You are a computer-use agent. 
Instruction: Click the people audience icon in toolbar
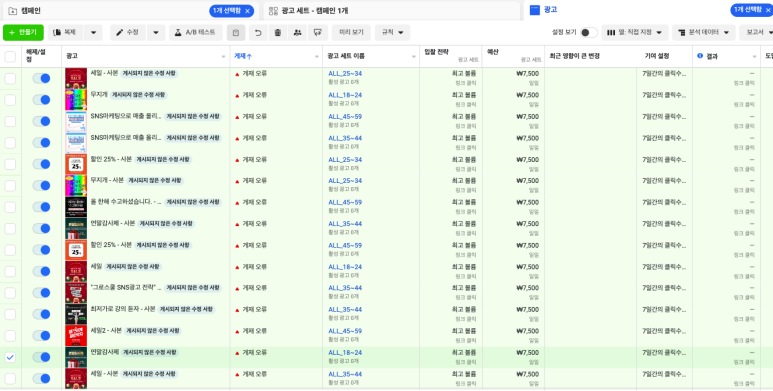point(297,33)
